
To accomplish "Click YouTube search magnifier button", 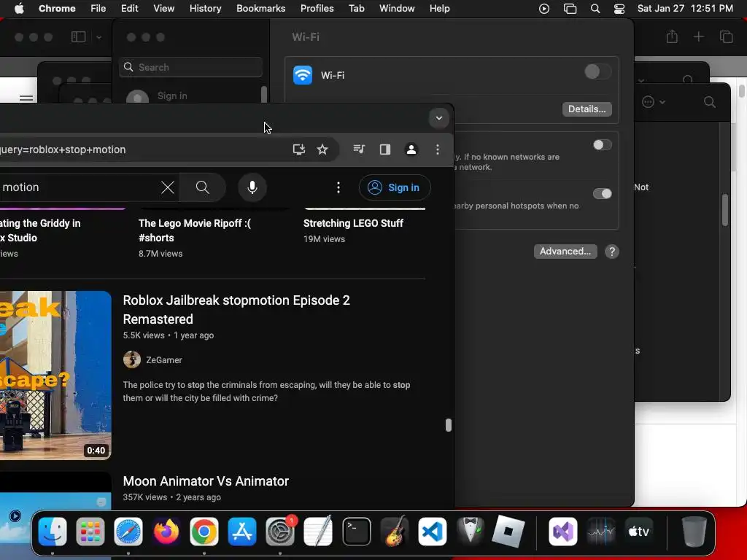I will click(203, 187).
